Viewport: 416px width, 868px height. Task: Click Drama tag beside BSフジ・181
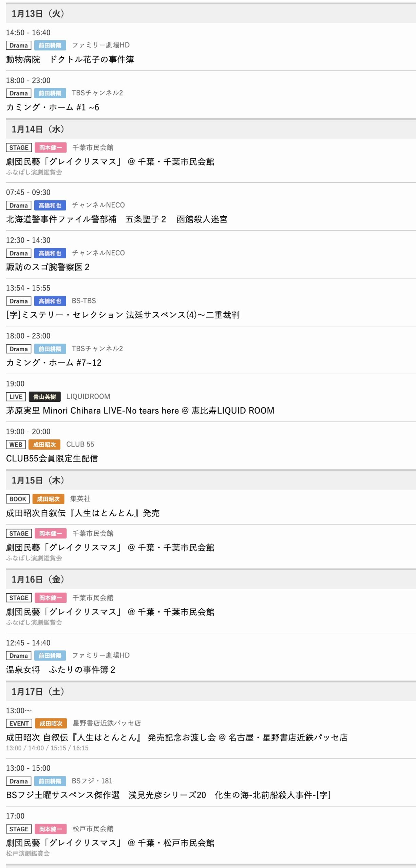[x=19, y=781]
